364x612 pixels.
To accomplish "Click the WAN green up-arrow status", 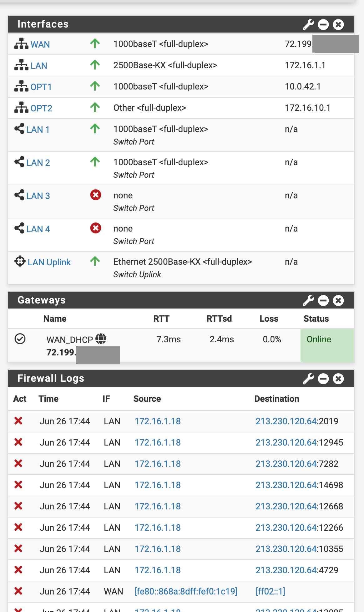I will click(x=95, y=43).
